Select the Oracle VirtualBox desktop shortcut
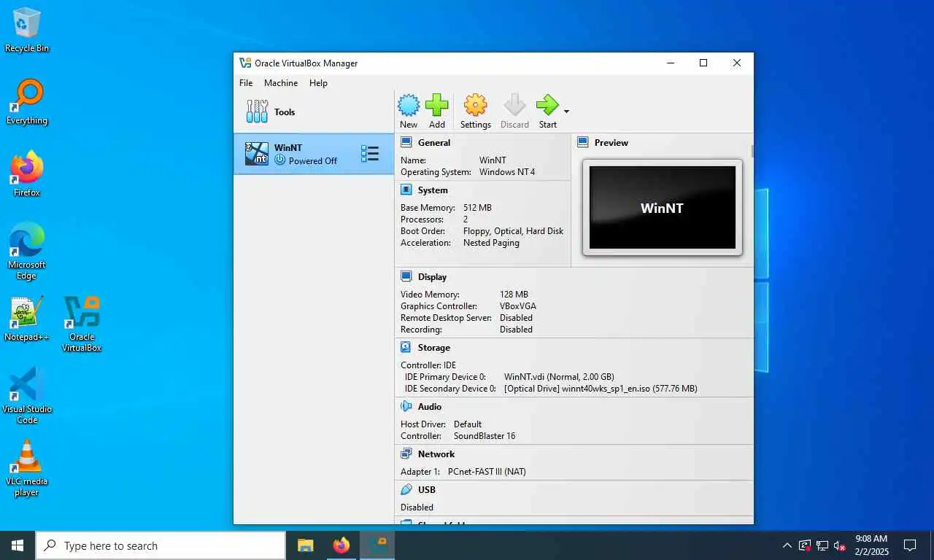 click(x=82, y=324)
